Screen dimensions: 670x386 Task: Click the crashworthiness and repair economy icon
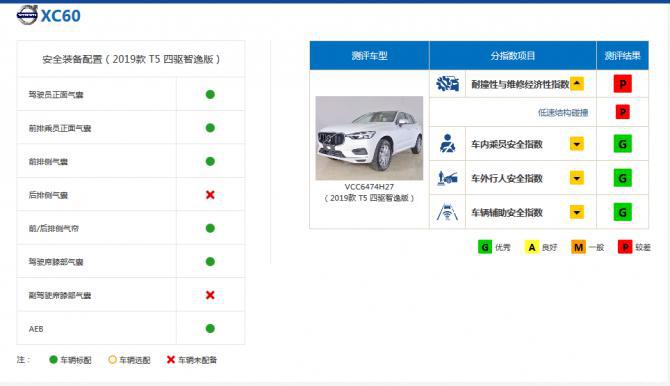(x=447, y=83)
